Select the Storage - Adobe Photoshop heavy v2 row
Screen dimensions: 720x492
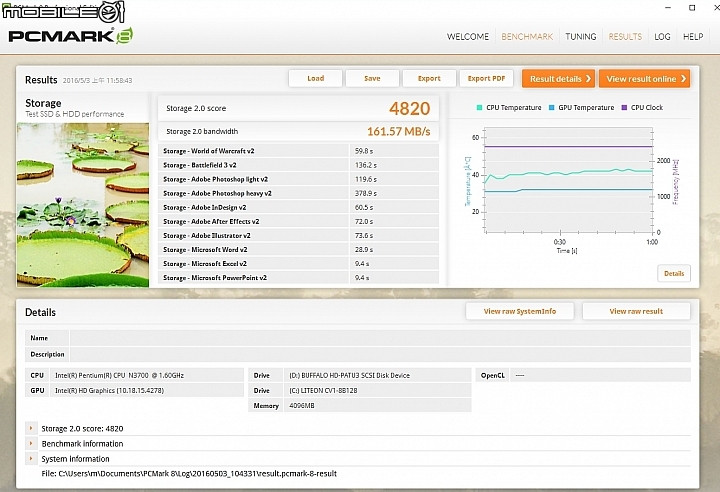click(298, 193)
